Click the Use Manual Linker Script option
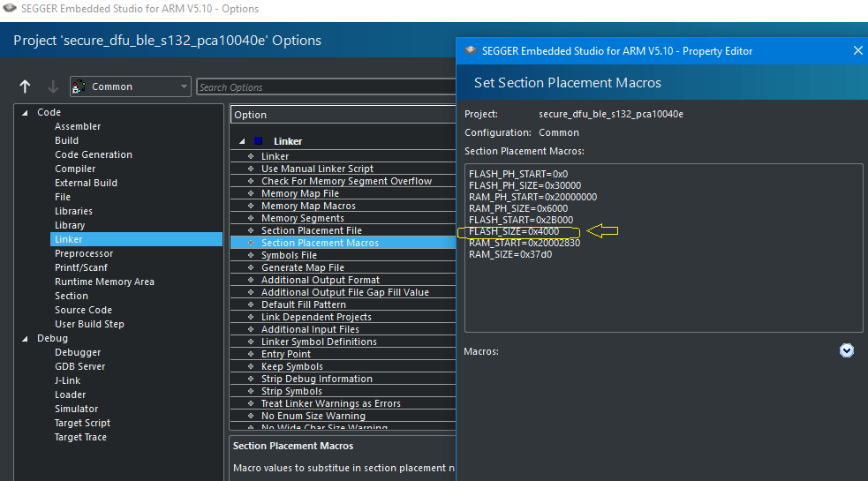This screenshot has height=481, width=868. click(x=317, y=169)
